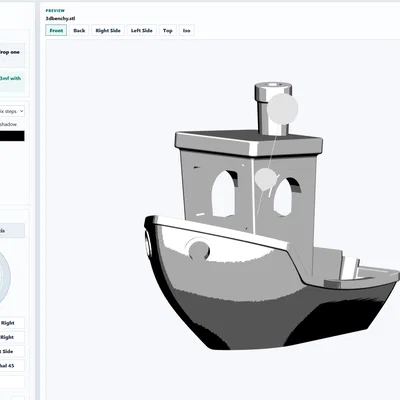Click the green 3mf info box

pyautogui.click(x=12, y=81)
